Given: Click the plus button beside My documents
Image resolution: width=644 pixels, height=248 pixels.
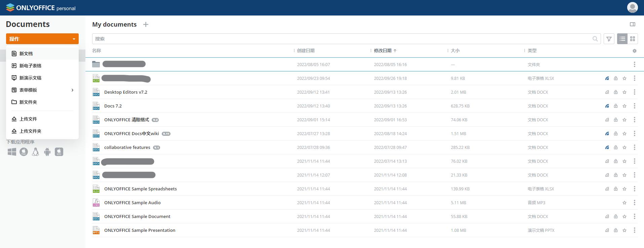Looking at the screenshot, I should coord(146,25).
